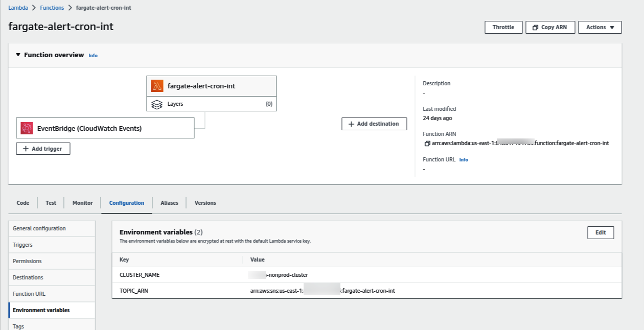Select the Aliases tab
This screenshot has height=330, width=644.
point(169,203)
